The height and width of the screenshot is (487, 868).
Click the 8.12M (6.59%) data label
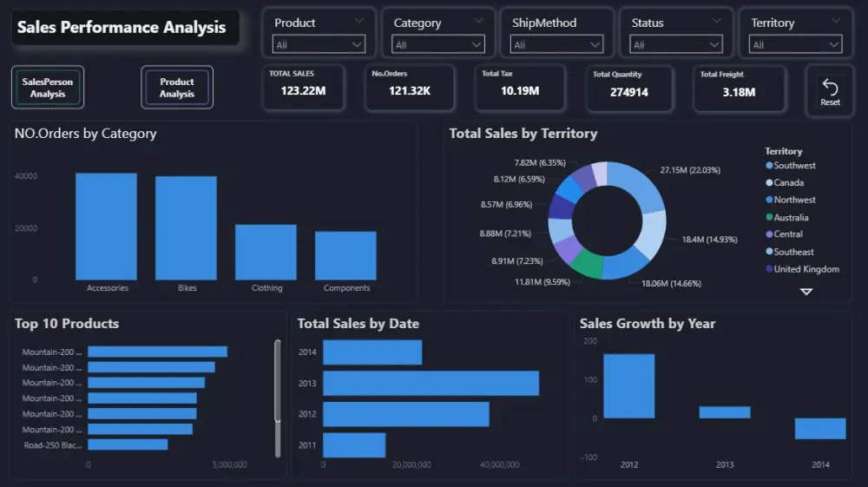(519, 179)
